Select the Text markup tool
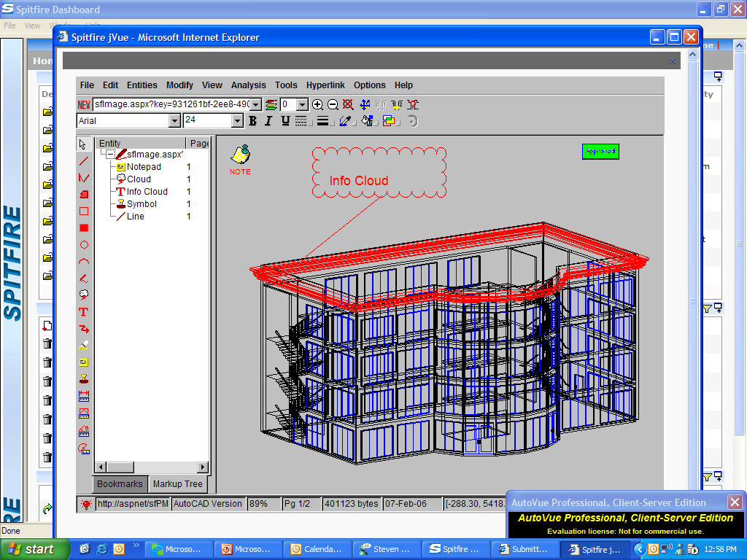The width and height of the screenshot is (747, 560). [83, 311]
